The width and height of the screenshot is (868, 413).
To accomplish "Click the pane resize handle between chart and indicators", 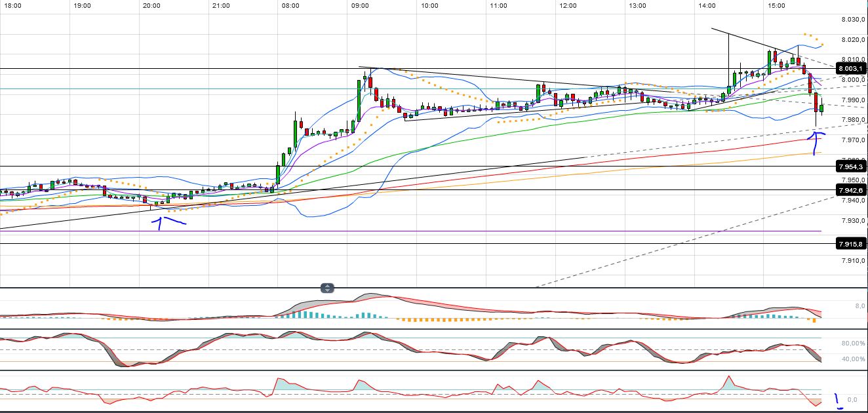I will [x=327, y=288].
